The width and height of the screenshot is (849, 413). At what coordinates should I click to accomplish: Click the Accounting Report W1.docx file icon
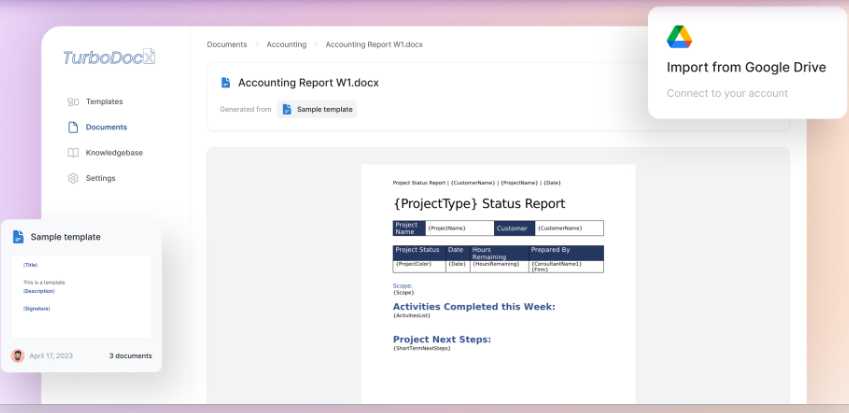pyautogui.click(x=226, y=83)
